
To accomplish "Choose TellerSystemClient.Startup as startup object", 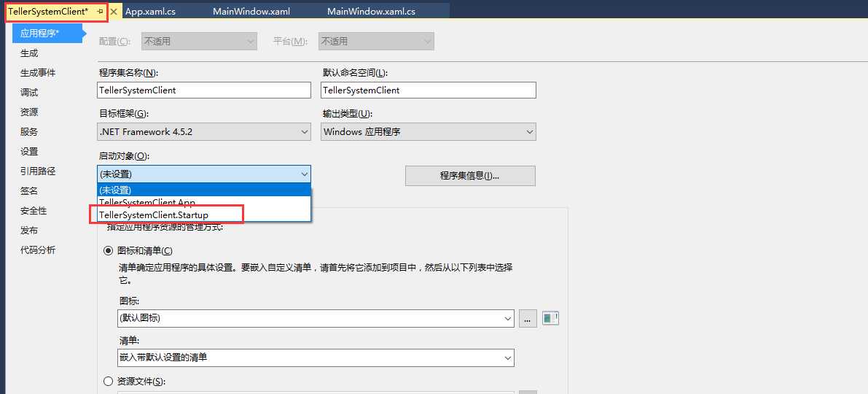I will pos(204,215).
